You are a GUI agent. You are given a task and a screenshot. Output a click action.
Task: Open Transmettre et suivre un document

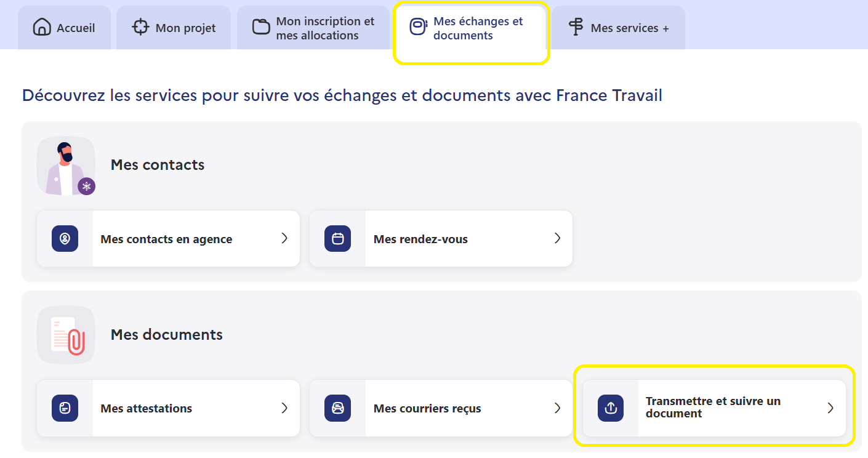coord(713,408)
